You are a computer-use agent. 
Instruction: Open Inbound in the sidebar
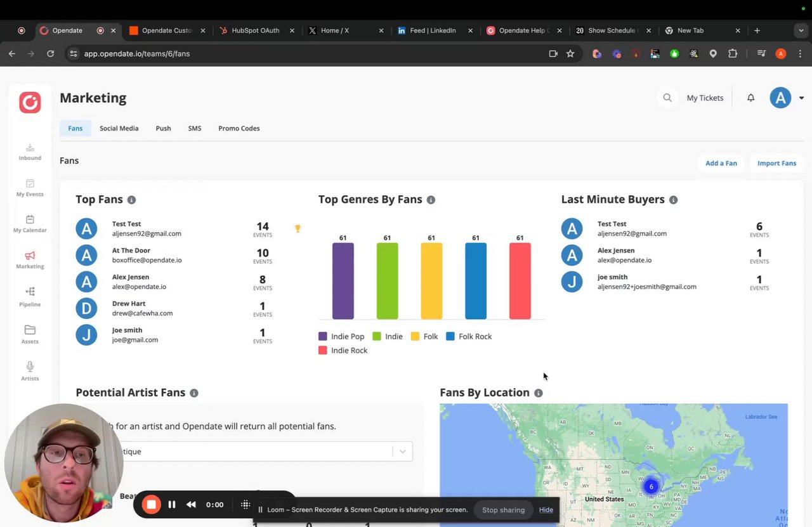point(30,152)
